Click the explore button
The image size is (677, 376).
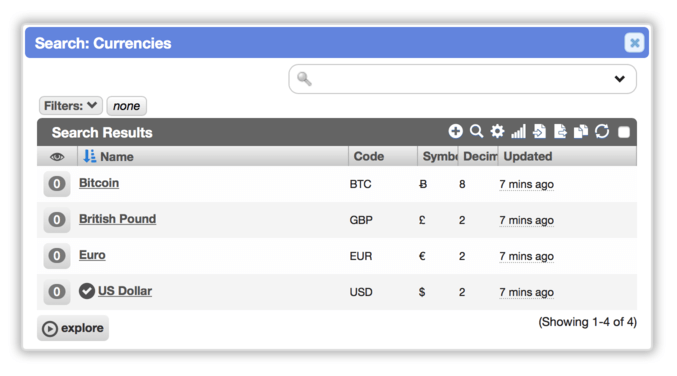(x=73, y=328)
